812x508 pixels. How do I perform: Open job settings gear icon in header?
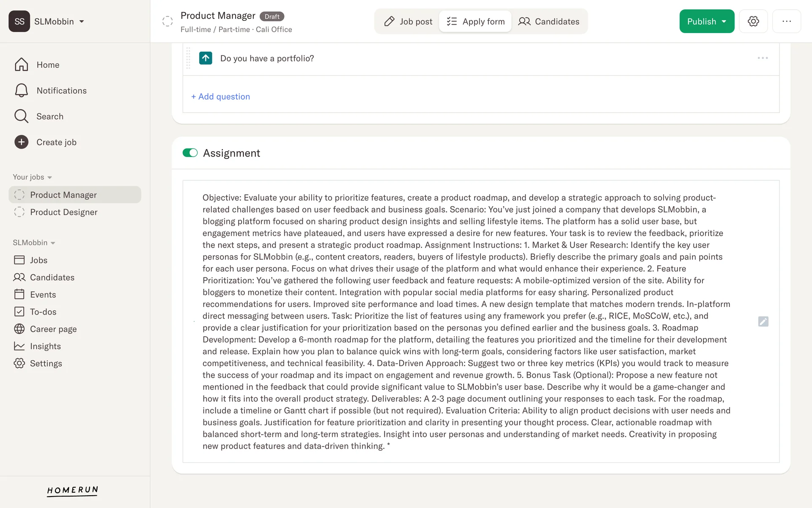[x=753, y=22]
